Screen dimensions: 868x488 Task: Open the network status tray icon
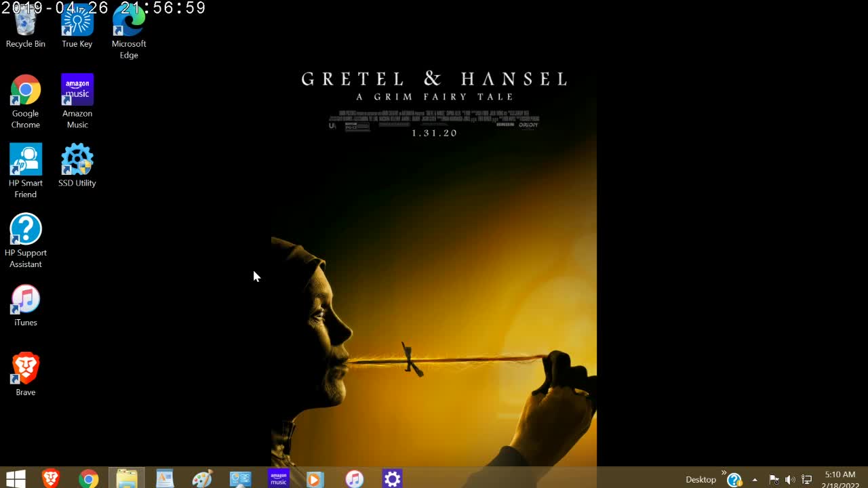pos(807,480)
